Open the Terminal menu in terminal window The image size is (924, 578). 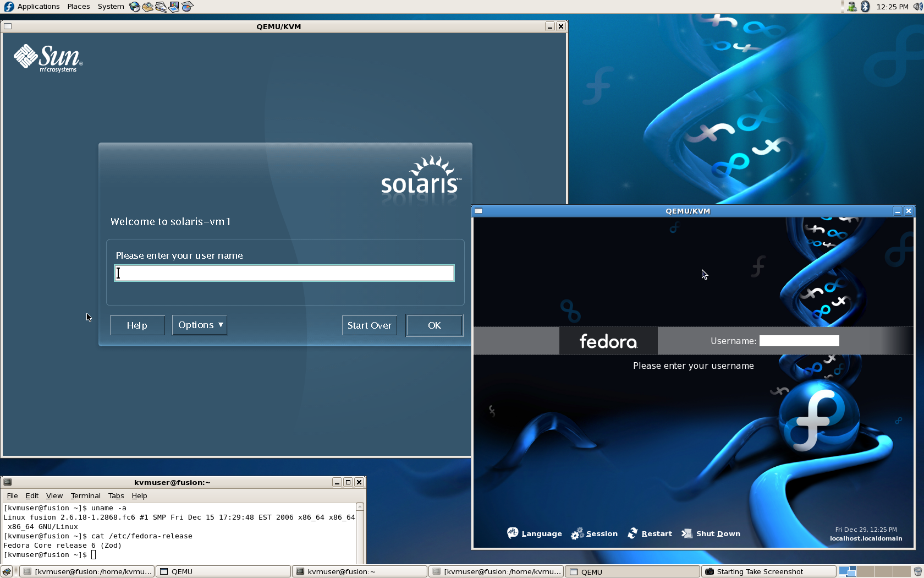85,495
